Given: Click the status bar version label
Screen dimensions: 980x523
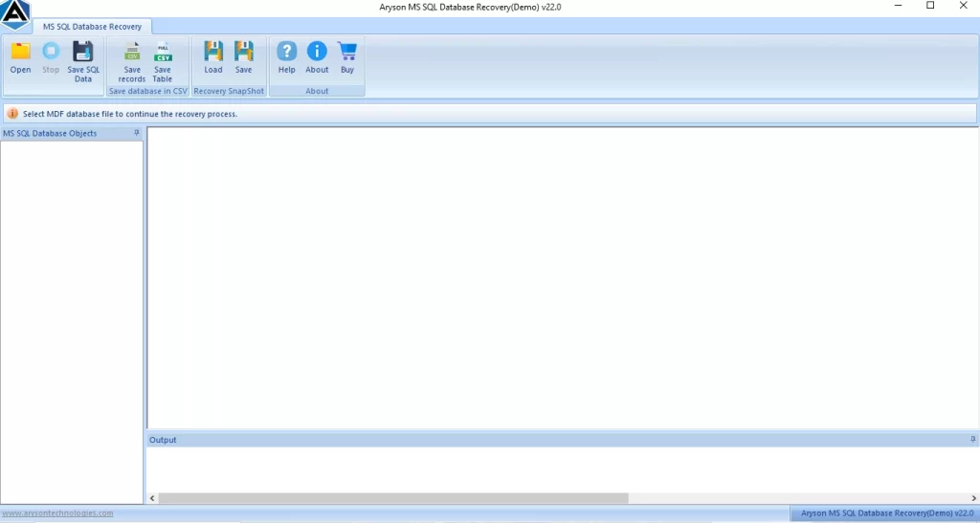Looking at the screenshot, I should pyautogui.click(x=887, y=513).
